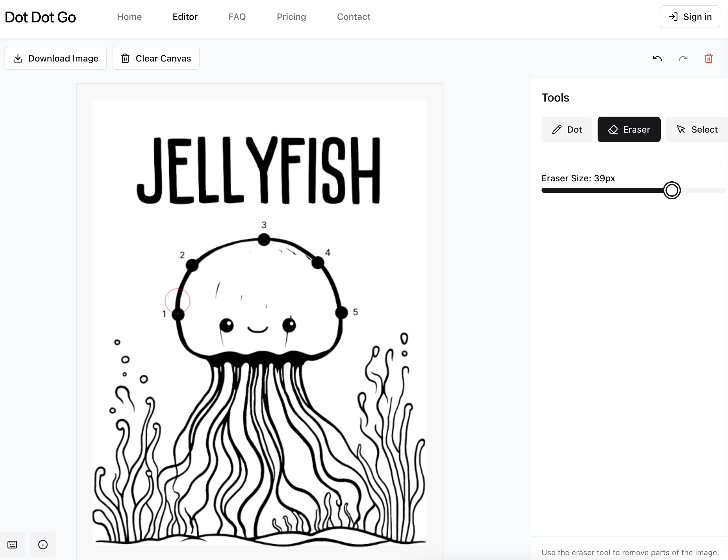Select the Eraser tool
728x560 pixels.
point(629,129)
